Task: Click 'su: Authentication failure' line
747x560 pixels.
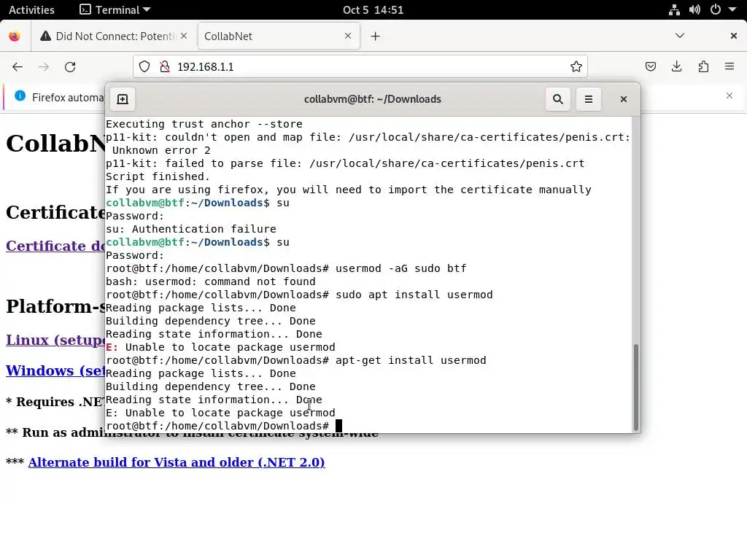Action: [x=191, y=229]
